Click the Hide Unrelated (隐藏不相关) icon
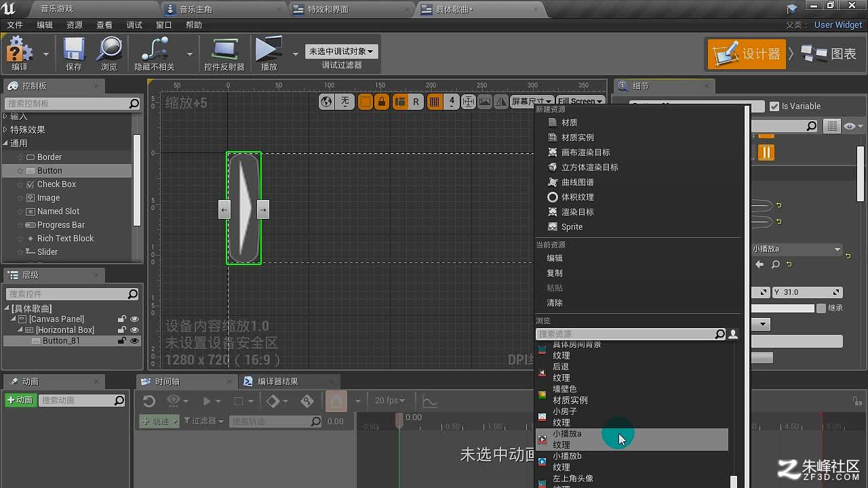 (x=155, y=53)
